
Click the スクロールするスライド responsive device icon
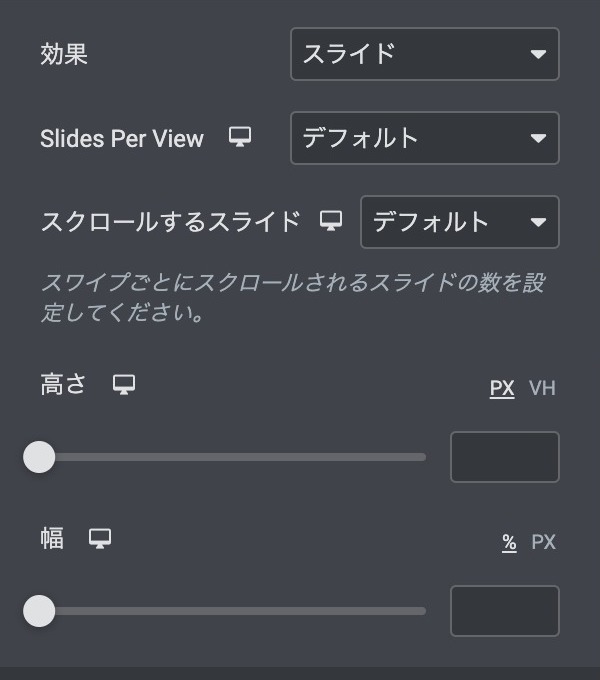point(331,221)
